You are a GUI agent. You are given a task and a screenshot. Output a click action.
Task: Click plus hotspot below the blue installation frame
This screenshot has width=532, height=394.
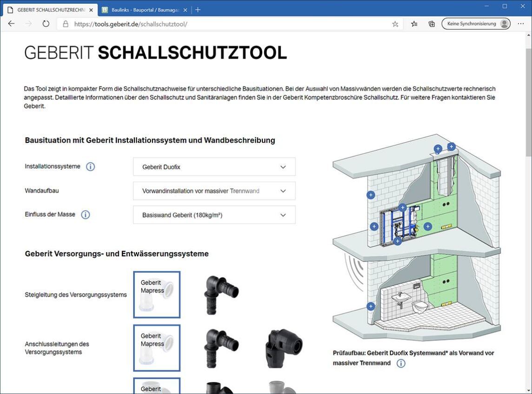[x=397, y=241]
